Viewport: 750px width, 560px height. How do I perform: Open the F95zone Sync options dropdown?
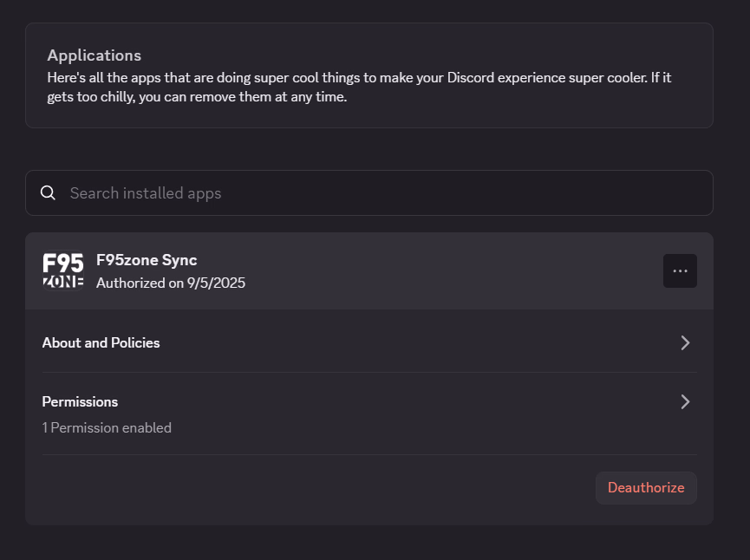coord(680,270)
